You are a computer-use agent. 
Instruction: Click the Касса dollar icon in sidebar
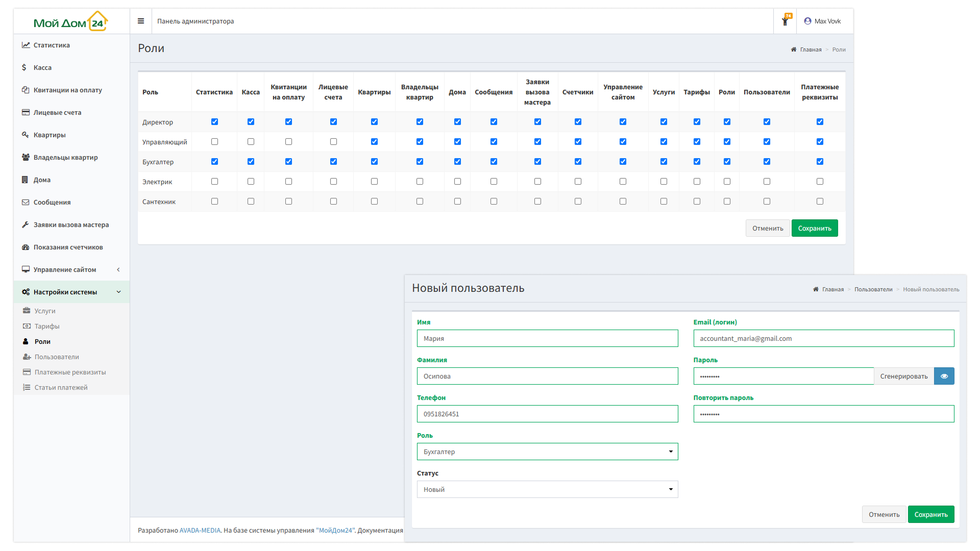coord(24,67)
